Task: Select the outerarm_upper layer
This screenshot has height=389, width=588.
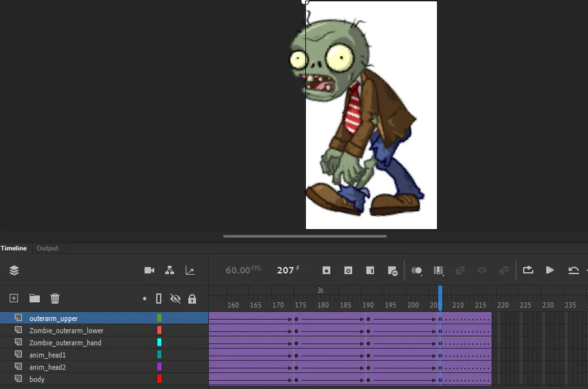Action: click(x=105, y=318)
